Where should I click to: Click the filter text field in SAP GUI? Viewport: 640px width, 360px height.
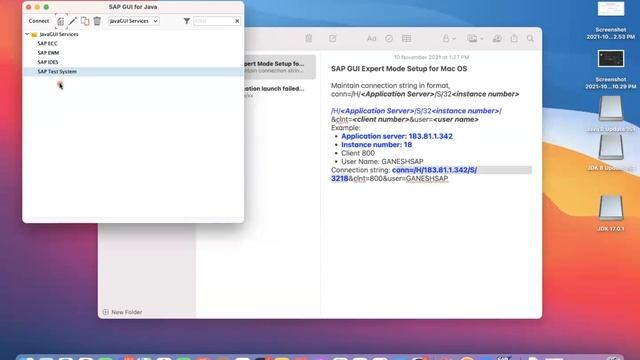pos(213,21)
